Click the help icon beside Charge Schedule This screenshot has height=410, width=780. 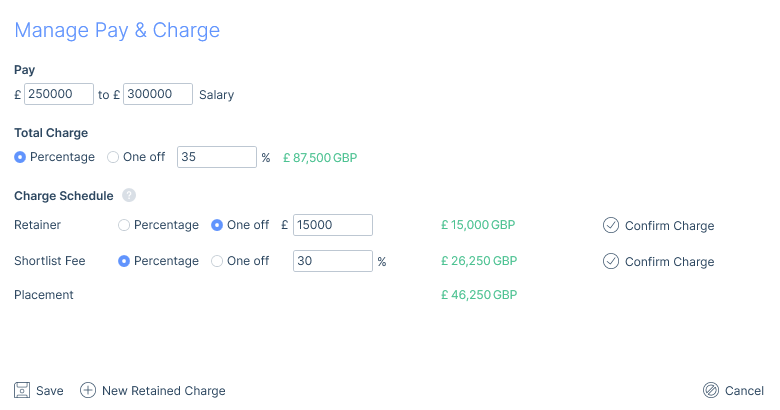click(x=129, y=196)
